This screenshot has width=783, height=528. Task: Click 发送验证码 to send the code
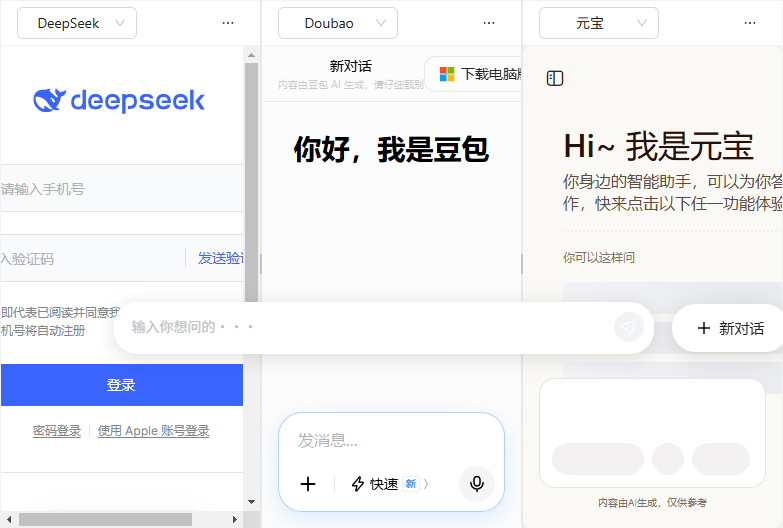220,258
